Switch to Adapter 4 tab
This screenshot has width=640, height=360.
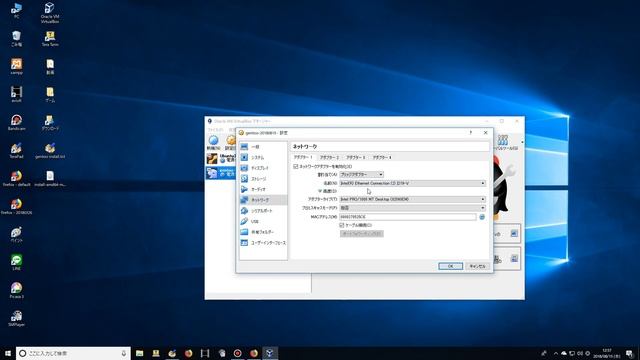(x=382, y=157)
